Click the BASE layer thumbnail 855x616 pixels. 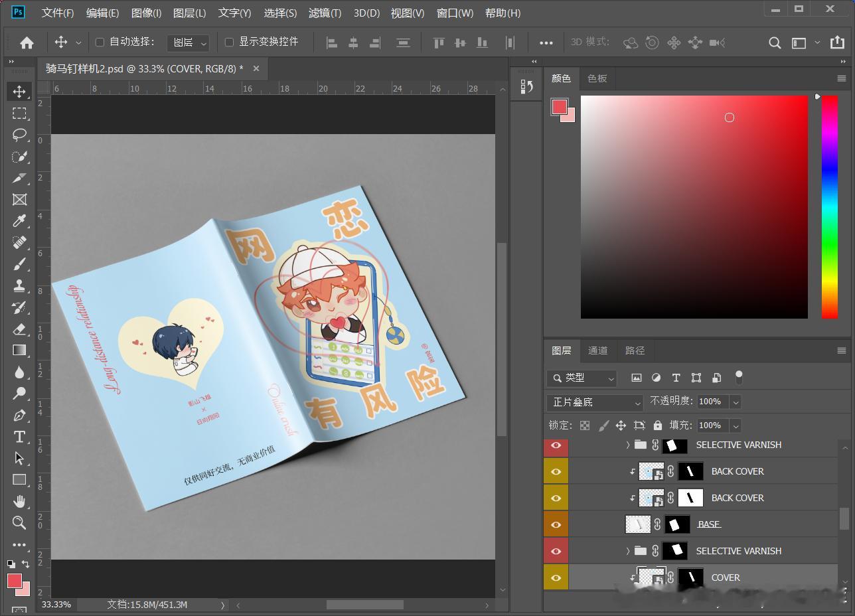(638, 524)
